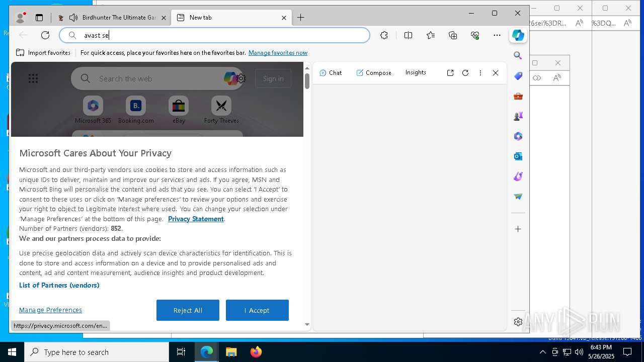Open Manage Preferences link
The height and width of the screenshot is (362, 644).
[x=50, y=310]
